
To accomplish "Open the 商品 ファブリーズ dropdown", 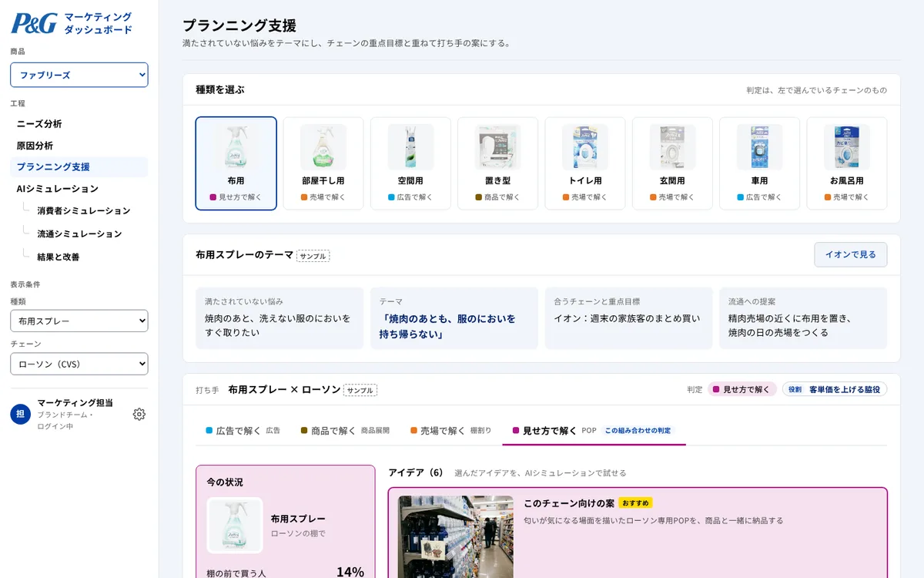I will (79, 75).
